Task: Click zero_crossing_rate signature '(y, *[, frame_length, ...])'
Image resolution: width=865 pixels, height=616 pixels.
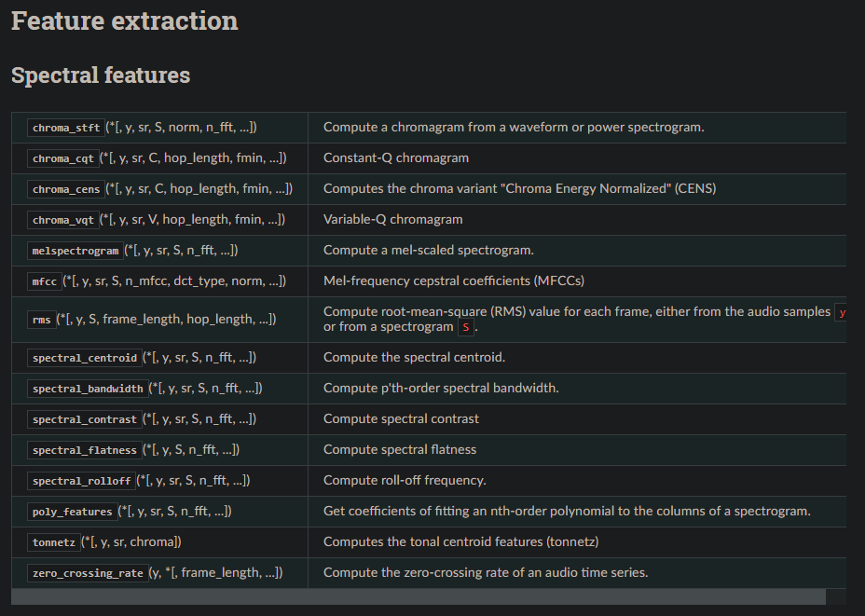Action: tap(215, 573)
